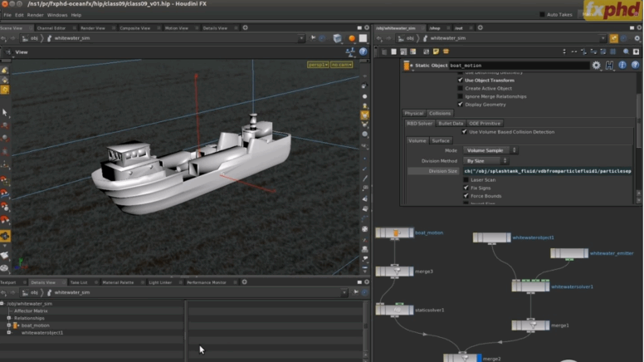The width and height of the screenshot is (644, 362).
Task: Enable Create Active Object checkbox
Action: (x=461, y=88)
